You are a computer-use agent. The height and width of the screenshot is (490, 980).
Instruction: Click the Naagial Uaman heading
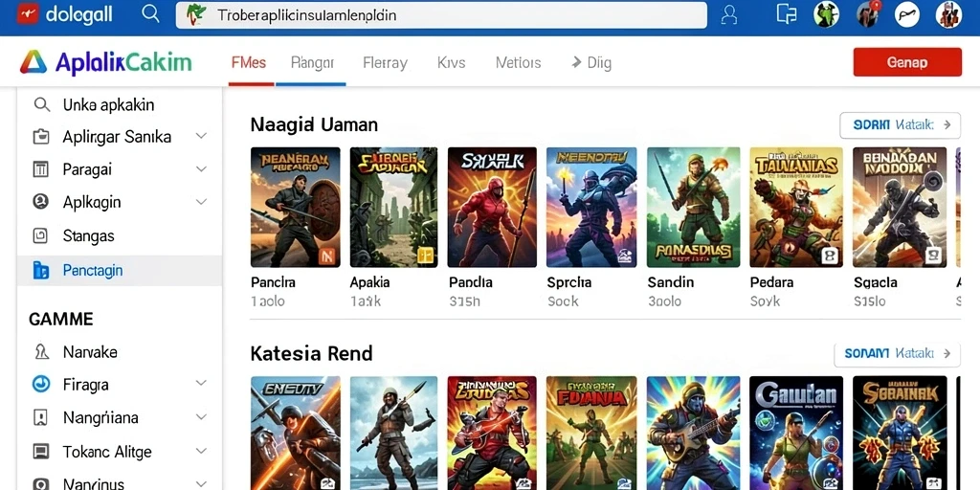[x=314, y=124]
